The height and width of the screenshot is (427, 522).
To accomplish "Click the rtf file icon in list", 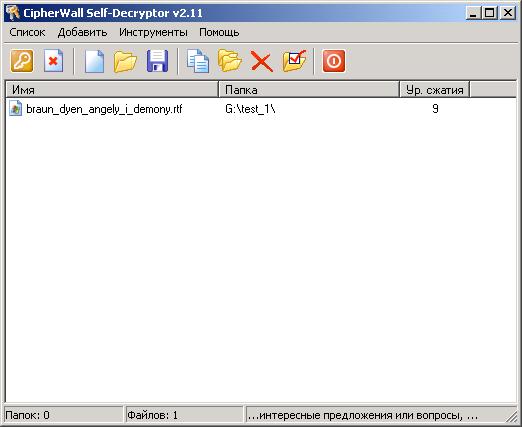I will point(15,109).
